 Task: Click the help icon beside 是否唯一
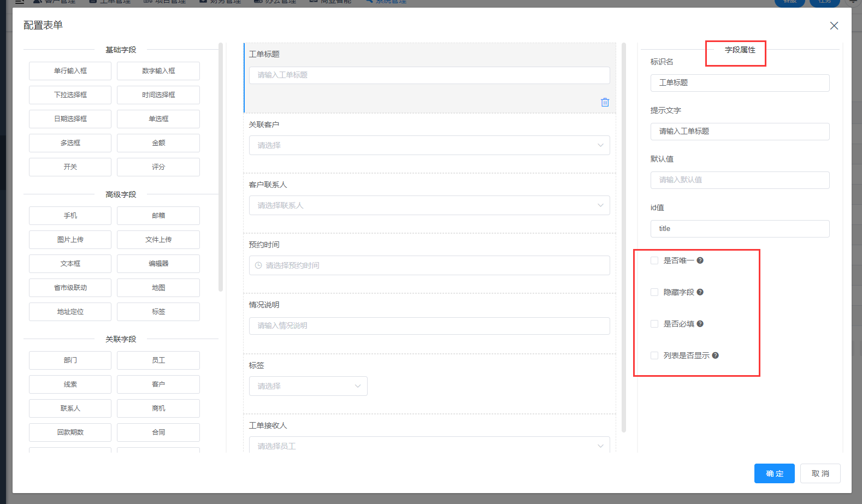pos(700,260)
